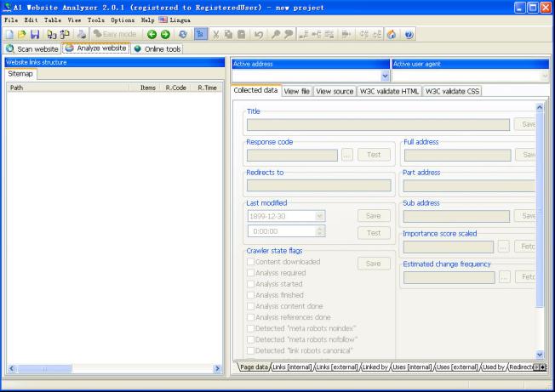Toggle the Analysis required checkbox
Screen dimensions: 555x392
(x=250, y=273)
